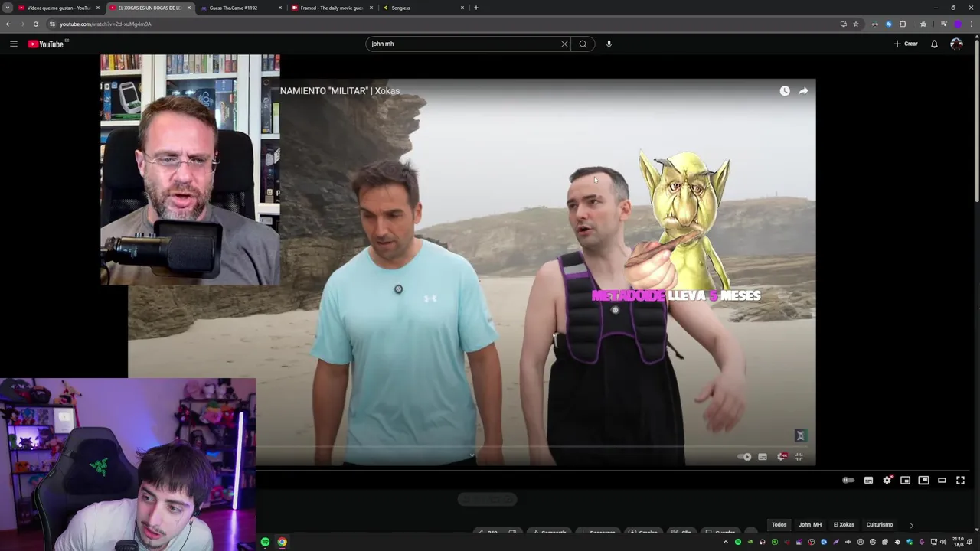Click the video title "NAMIENTO MILITAR | Xokas"

click(x=340, y=91)
